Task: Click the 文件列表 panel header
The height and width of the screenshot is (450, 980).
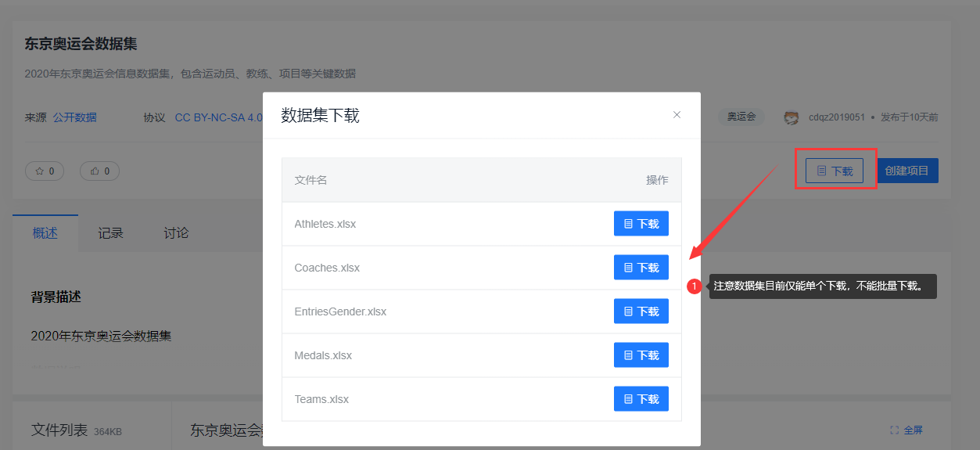Action: pos(59,430)
